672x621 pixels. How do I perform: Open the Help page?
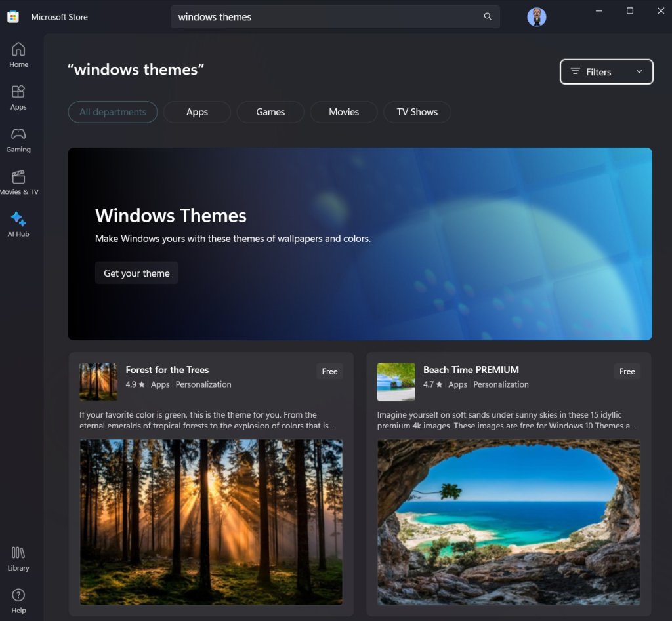point(18,601)
